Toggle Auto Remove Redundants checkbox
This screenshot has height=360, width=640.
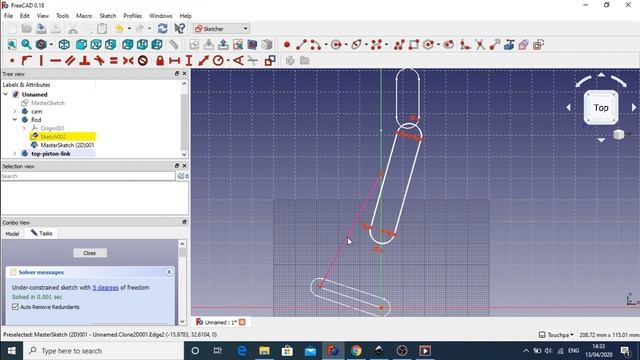[x=16, y=307]
